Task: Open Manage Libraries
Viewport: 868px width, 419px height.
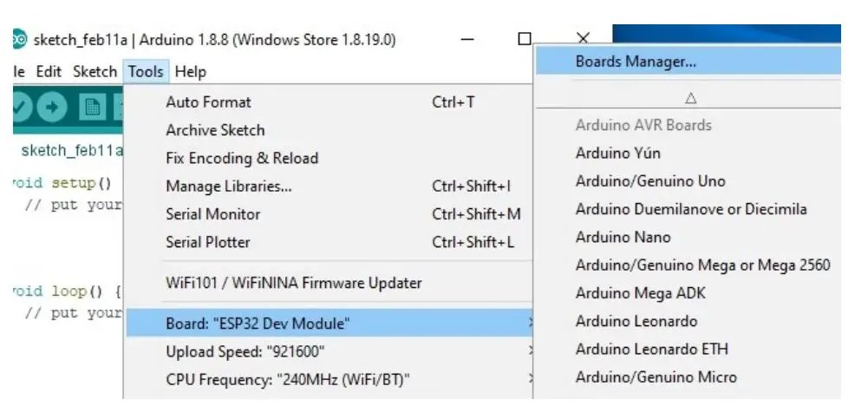Action: coord(228,187)
